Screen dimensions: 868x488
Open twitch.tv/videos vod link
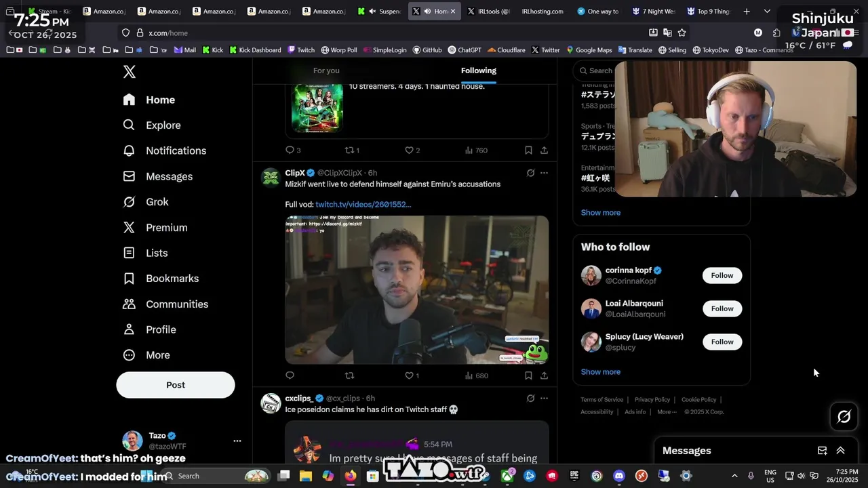(x=363, y=204)
